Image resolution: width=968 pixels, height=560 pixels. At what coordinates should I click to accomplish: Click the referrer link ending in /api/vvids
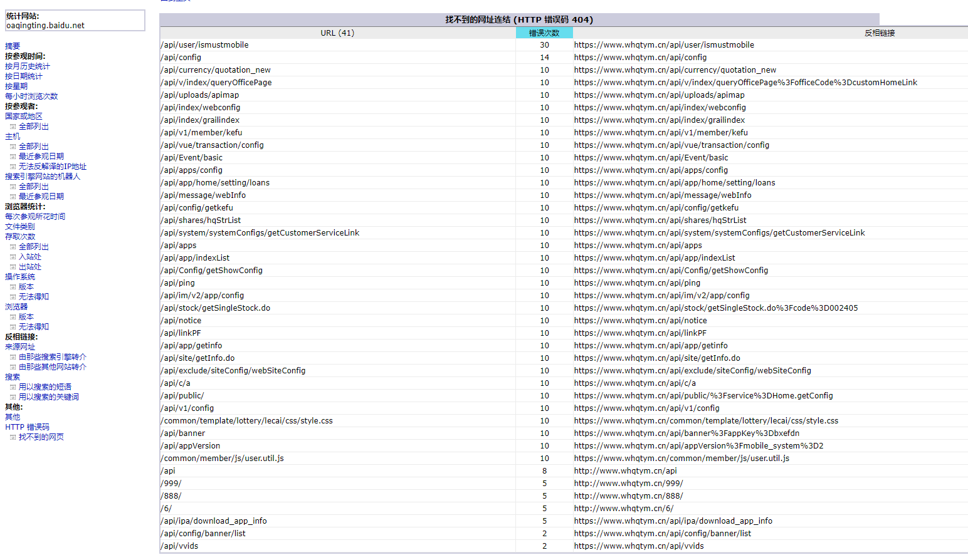638,546
